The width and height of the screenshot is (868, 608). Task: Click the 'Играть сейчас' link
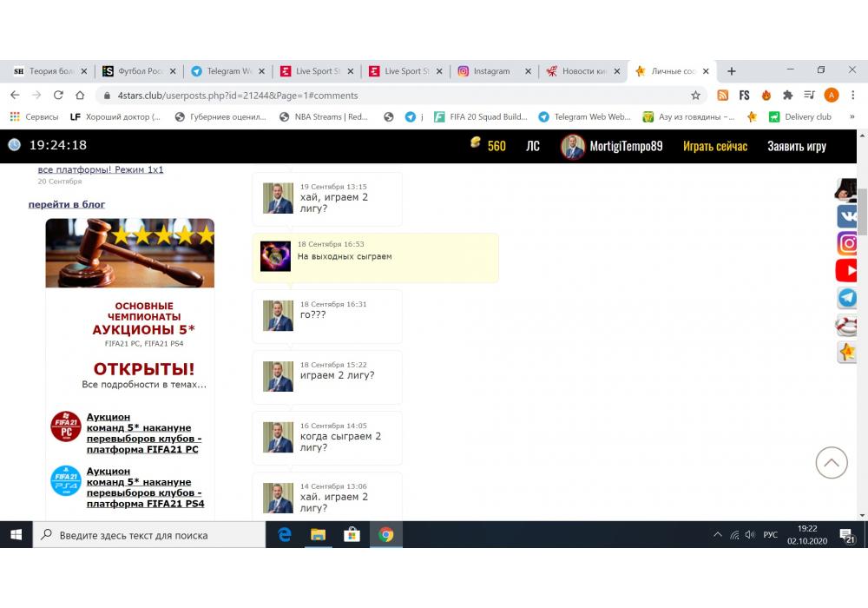[714, 146]
